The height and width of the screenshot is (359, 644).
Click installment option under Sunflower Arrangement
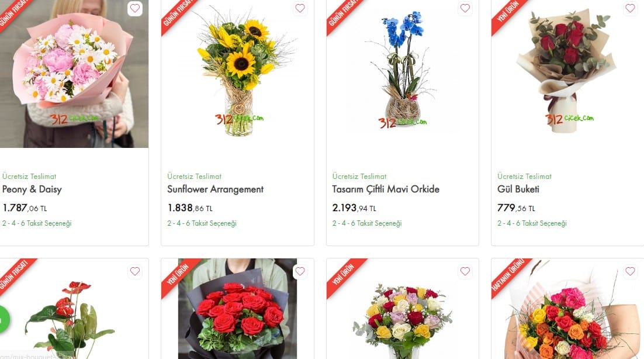coord(202,223)
